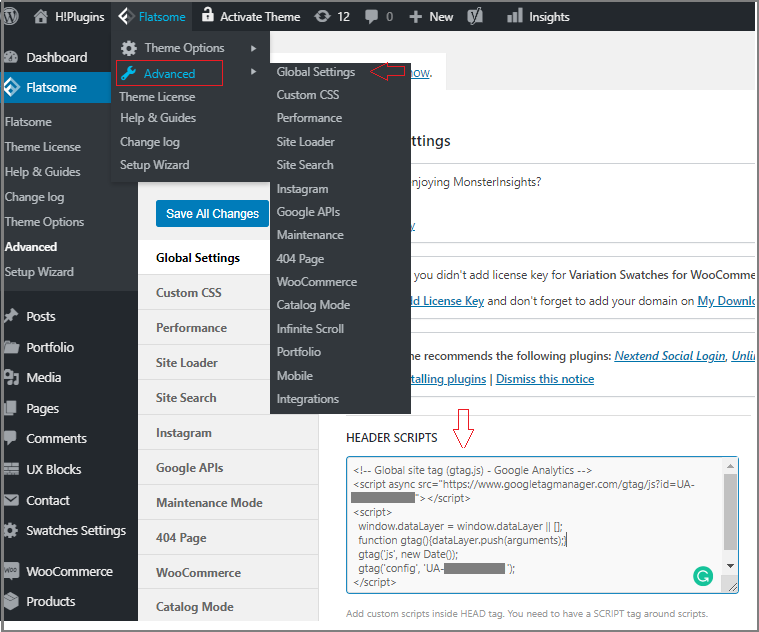Viewport: 759px width, 632px height.
Task: Open Catalog Mode in flyout menu
Action: click(313, 305)
